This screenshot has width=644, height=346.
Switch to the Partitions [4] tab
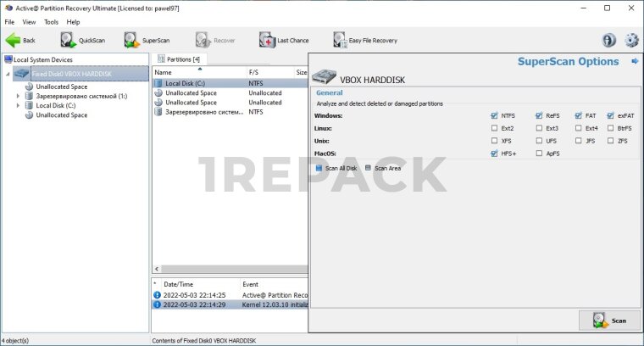pyautogui.click(x=179, y=59)
